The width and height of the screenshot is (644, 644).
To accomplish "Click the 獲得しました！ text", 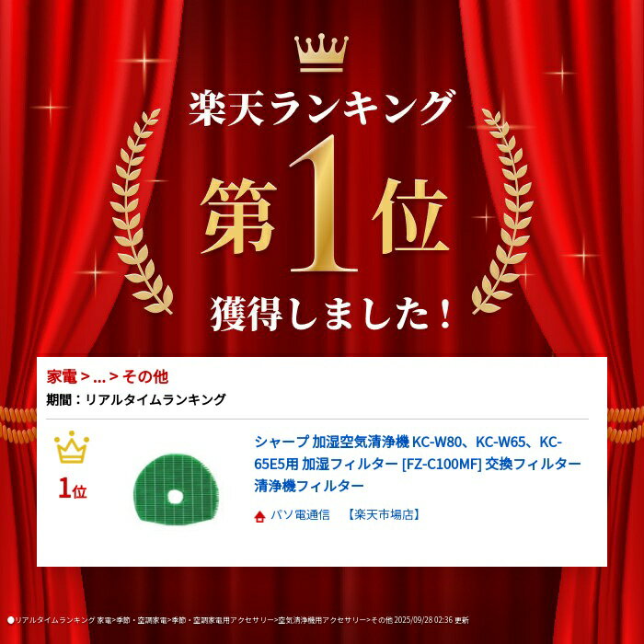I will [x=331, y=314].
